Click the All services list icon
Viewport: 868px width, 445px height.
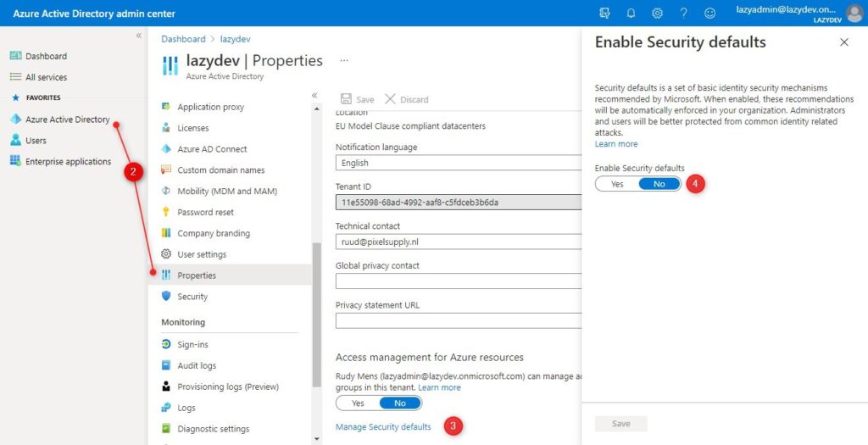click(15, 77)
